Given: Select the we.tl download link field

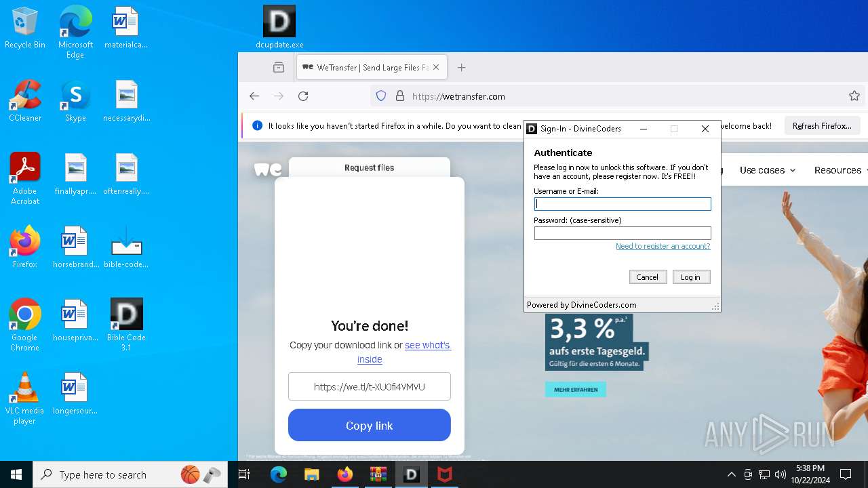Looking at the screenshot, I should point(370,387).
